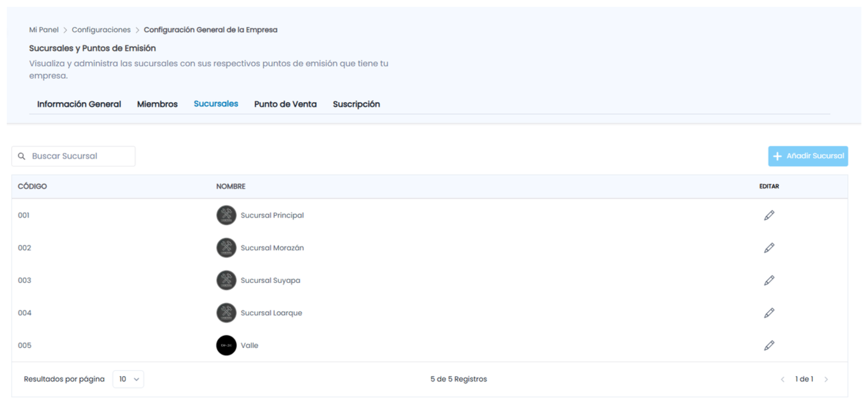Image resolution: width=868 pixels, height=414 pixels.
Task: Click the edit pencil for Valle
Action: 769,345
